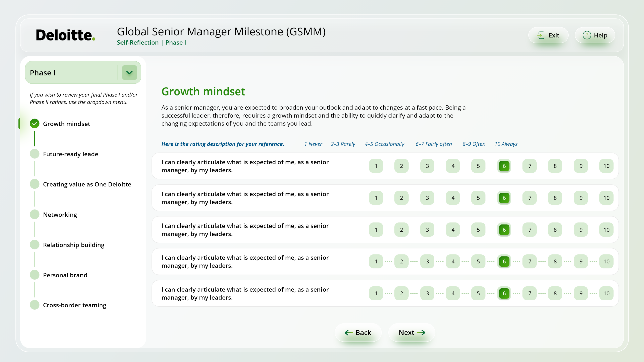Click the Back left arrow icon
The width and height of the screenshot is (644, 362).
349,333
